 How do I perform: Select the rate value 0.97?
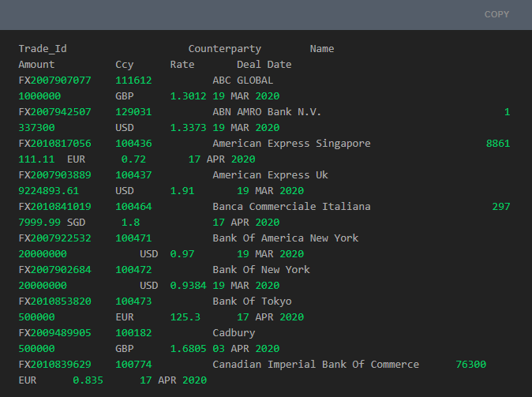point(182,254)
